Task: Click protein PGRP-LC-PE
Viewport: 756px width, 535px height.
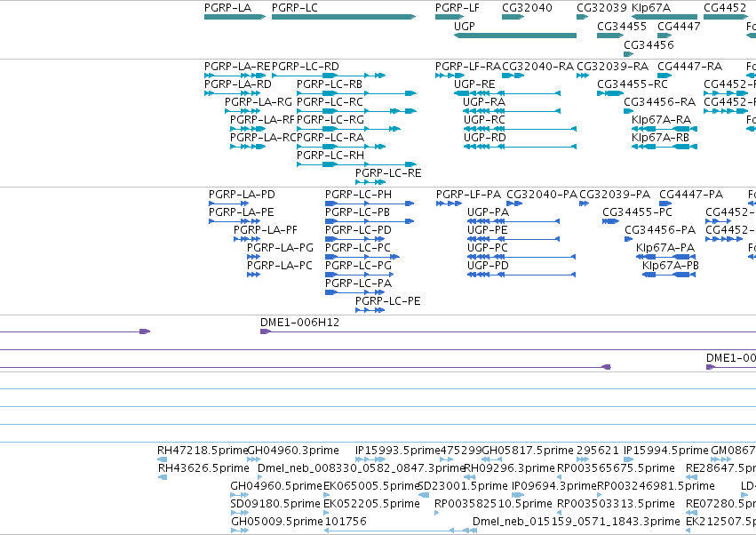Action: tap(370, 310)
